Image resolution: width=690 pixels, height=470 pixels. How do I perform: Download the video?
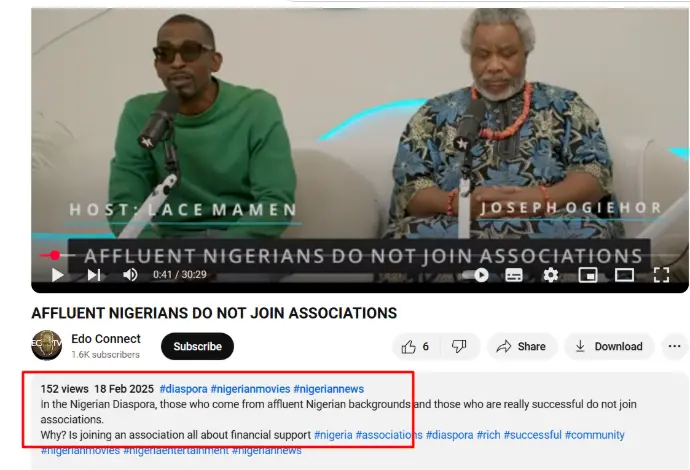coord(609,347)
